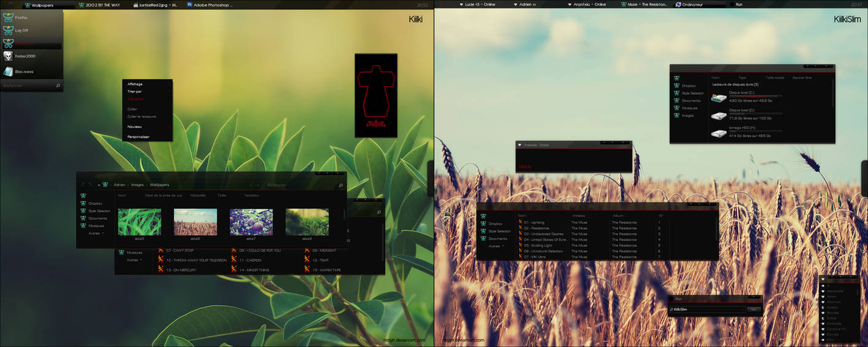Image resolution: width=868 pixels, height=347 pixels.
Task: Open the Start orb on left taskbar
Action: pyautogui.click(x=10, y=4)
